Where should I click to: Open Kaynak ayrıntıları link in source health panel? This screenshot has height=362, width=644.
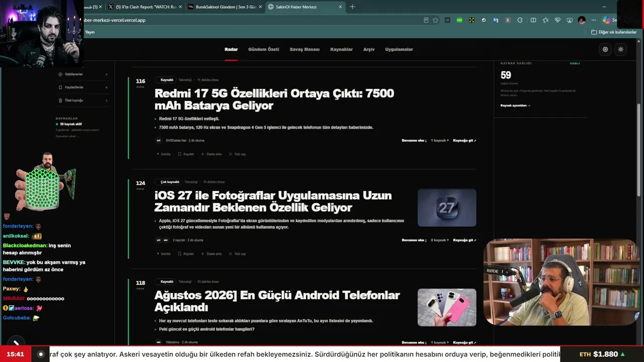[515, 106]
